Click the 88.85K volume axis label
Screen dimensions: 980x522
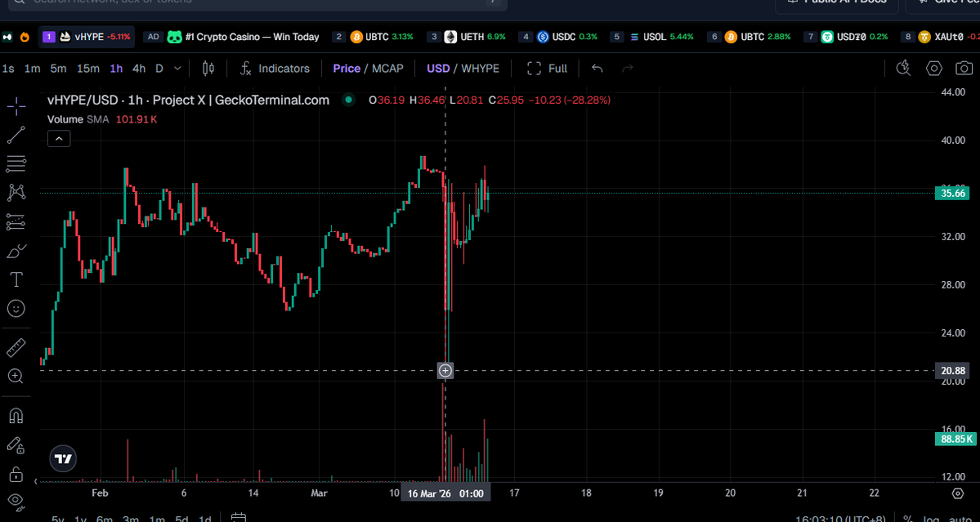pos(955,439)
